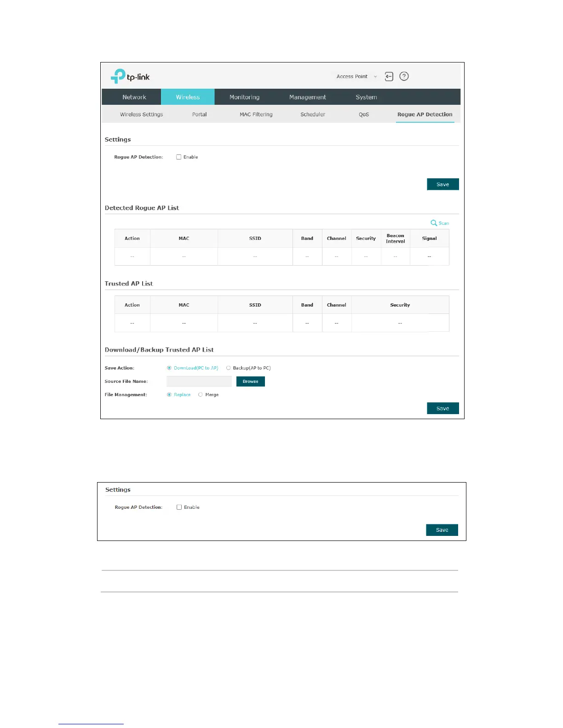Image resolution: width=563 pixels, height=728 pixels.
Task: Switch to the System tab
Action: click(366, 97)
